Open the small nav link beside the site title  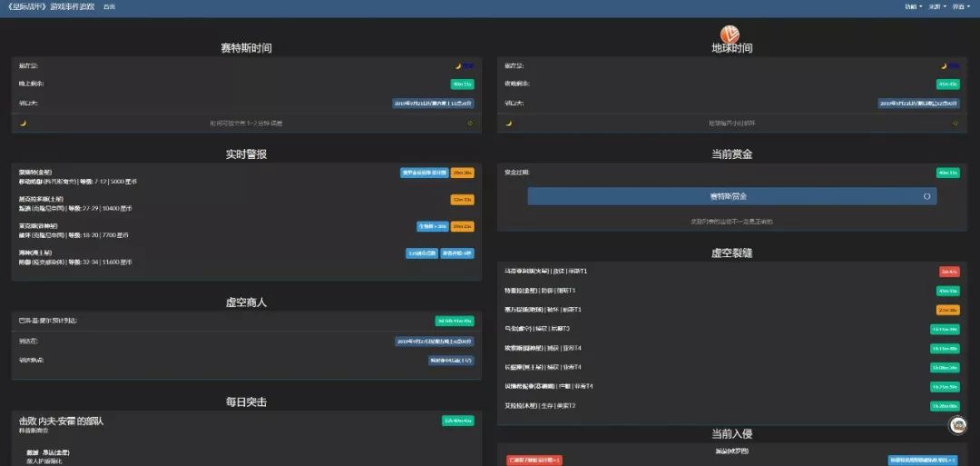click(110, 7)
